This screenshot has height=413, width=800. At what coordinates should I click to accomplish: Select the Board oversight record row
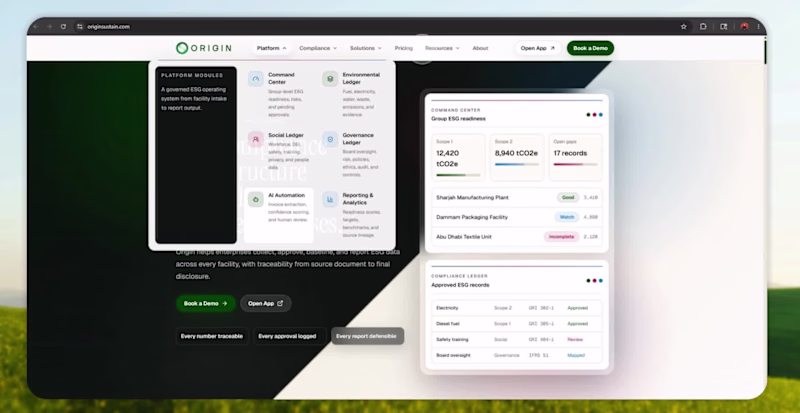tap(517, 355)
